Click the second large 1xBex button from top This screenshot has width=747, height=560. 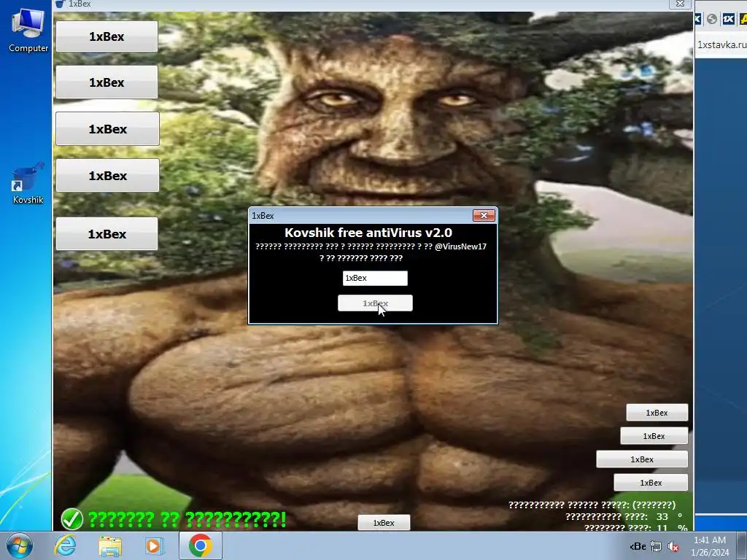[107, 82]
